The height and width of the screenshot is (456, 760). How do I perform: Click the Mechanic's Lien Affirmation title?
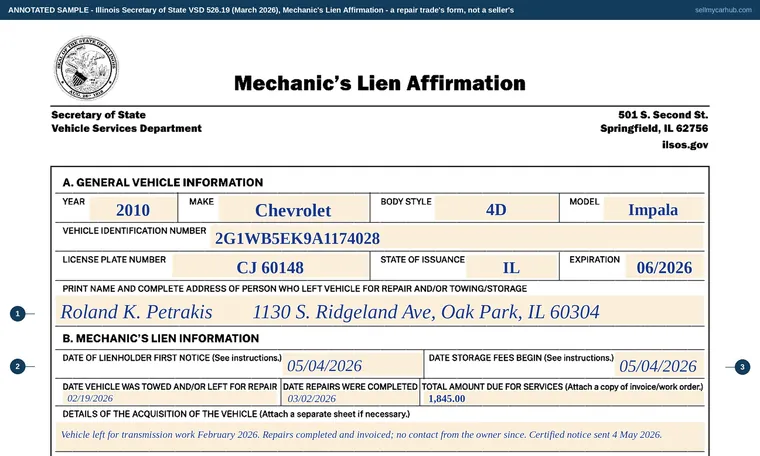[380, 83]
